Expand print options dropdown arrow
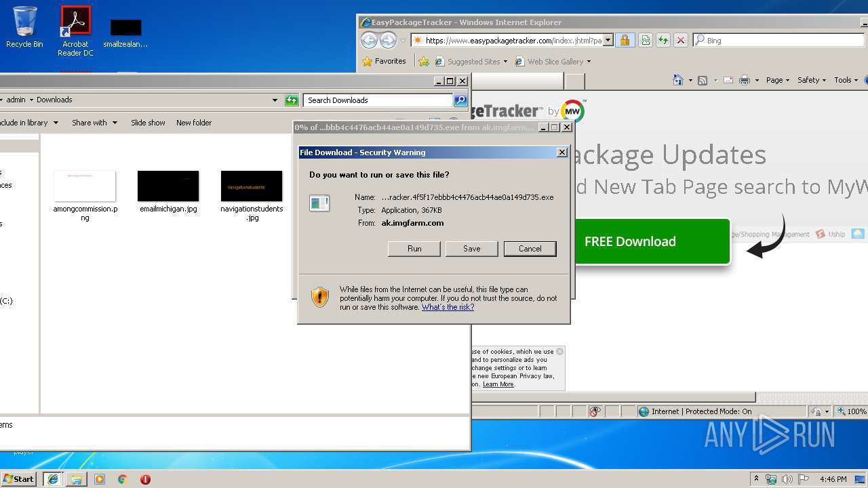868x488 pixels. 757,80
